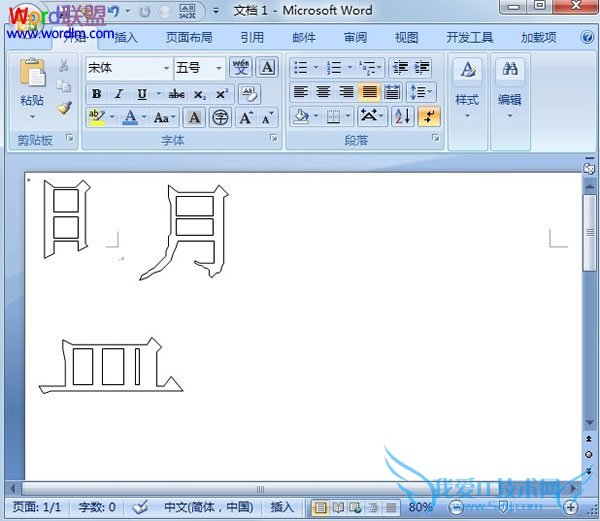Switch to Print Layout view

click(320, 507)
